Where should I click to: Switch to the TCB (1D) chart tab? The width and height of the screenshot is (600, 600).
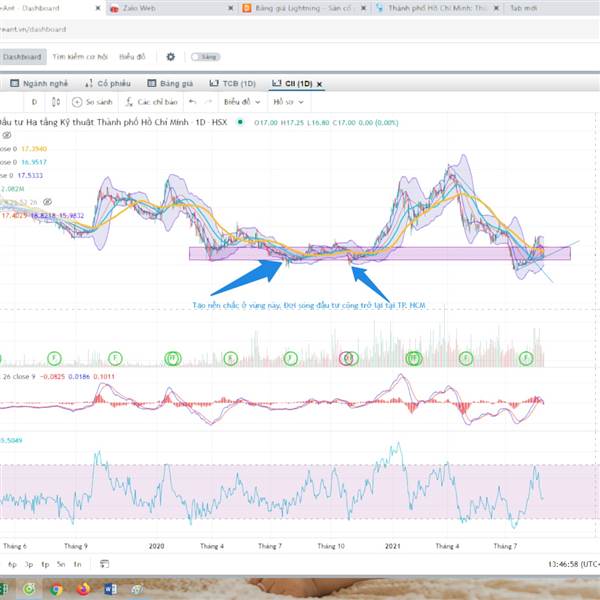[x=232, y=83]
